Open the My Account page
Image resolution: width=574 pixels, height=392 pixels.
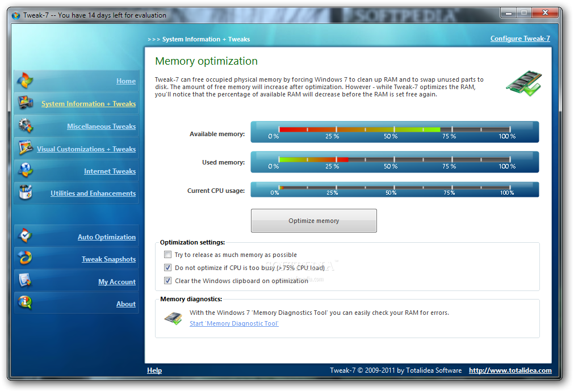[x=117, y=282]
